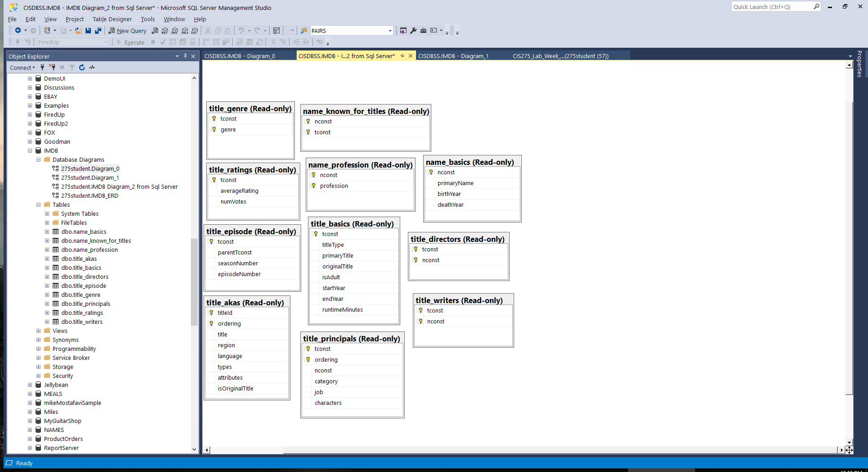Image resolution: width=868 pixels, height=472 pixels.
Task: Expand the Views folder
Action: [39, 331]
